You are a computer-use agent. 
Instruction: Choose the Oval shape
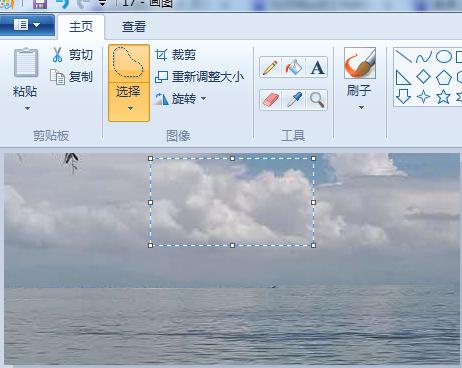444,57
